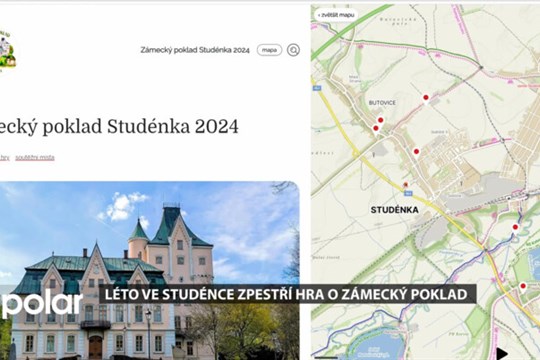Viewport: 540px width, 360px height.
Task: Click the 'zvětšit mapu' map button
Action: coord(336,15)
